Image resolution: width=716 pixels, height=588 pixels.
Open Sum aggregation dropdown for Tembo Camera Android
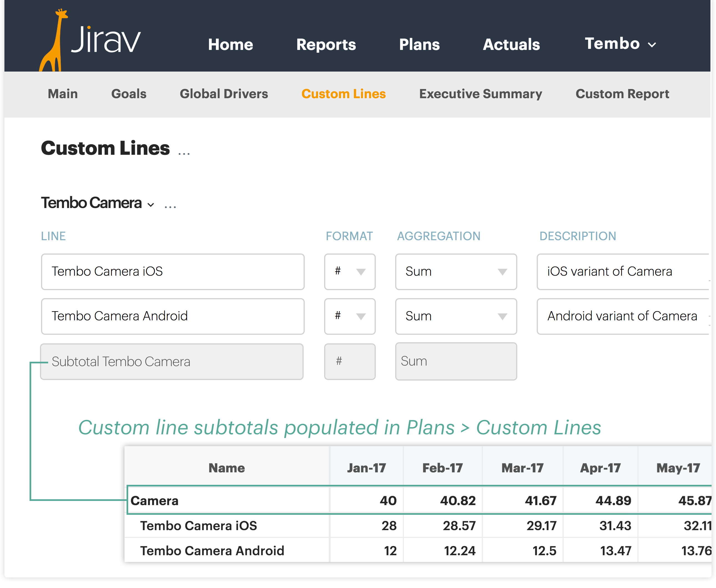456,316
